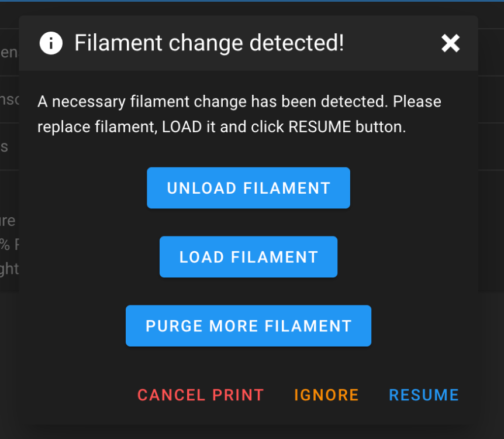Click the empty dialog header bar area
This screenshot has height=439, width=504.
[392, 43]
